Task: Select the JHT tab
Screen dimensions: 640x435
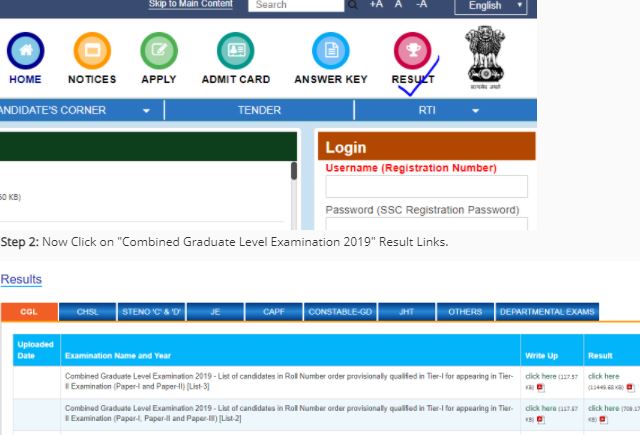Action: click(407, 312)
